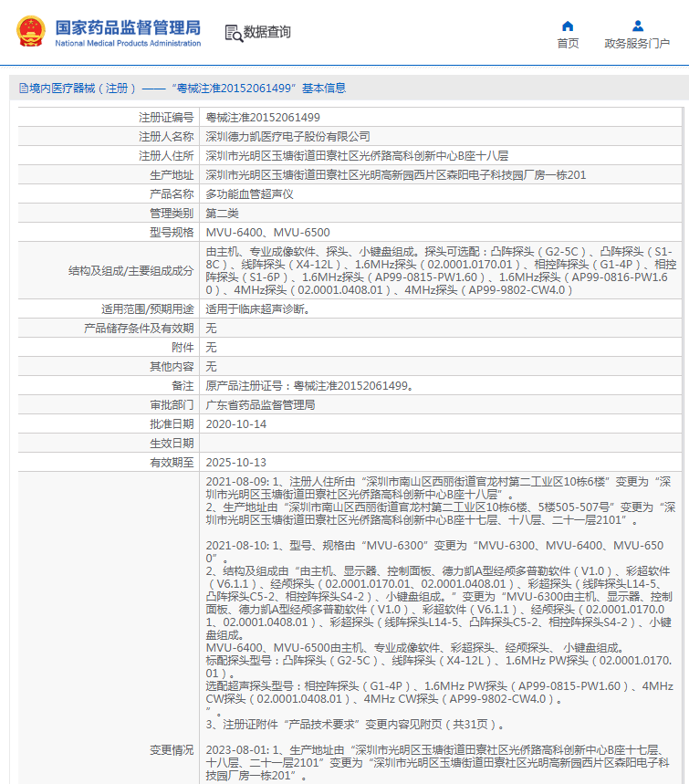Click the 2023-08-01 change entry
The height and width of the screenshot is (784, 689).
pos(438,763)
